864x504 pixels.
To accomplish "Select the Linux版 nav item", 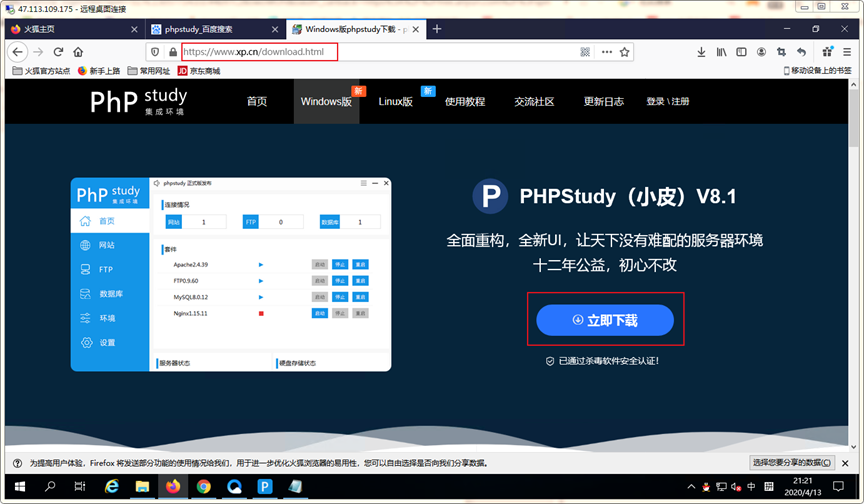I will [396, 101].
